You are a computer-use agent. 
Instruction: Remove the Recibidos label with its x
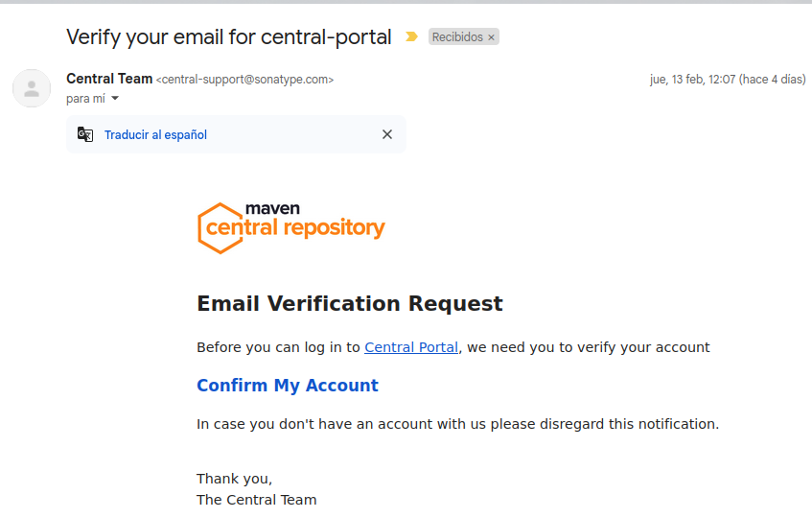492,37
